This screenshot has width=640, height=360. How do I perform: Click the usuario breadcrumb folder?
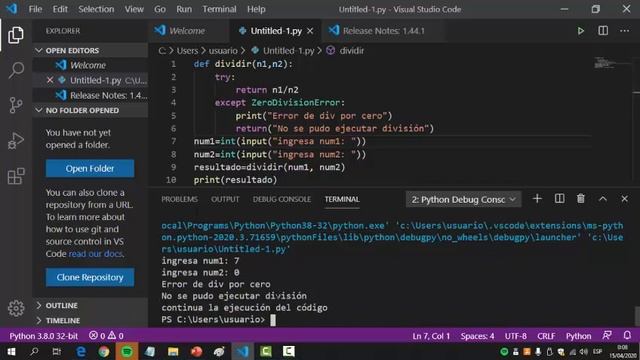point(223,51)
